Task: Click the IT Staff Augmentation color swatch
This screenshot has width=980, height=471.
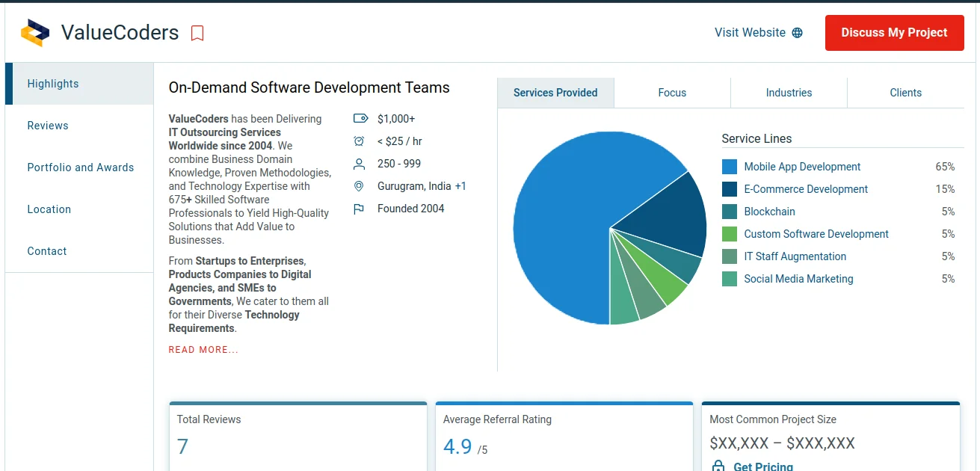Action: click(730, 256)
